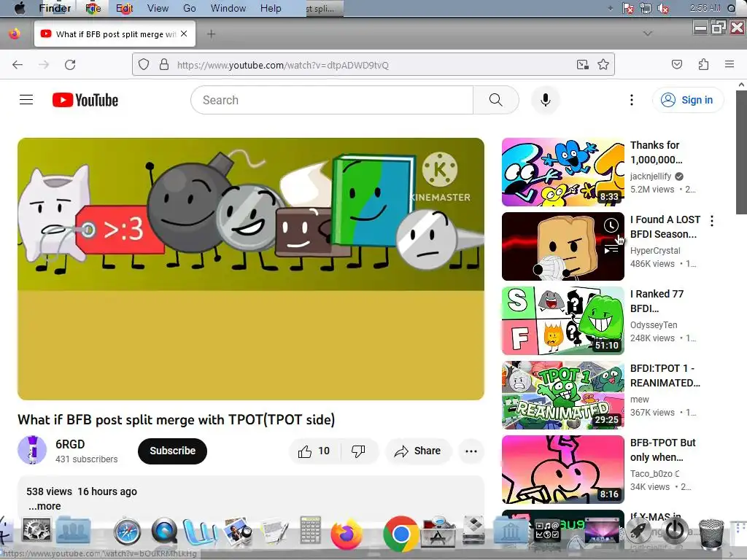
Task: Focus the YouTube search field
Action: pyautogui.click(x=332, y=100)
